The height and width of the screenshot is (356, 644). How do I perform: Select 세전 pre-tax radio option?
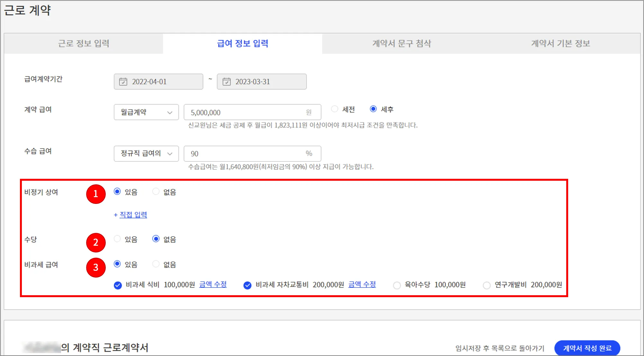335,109
